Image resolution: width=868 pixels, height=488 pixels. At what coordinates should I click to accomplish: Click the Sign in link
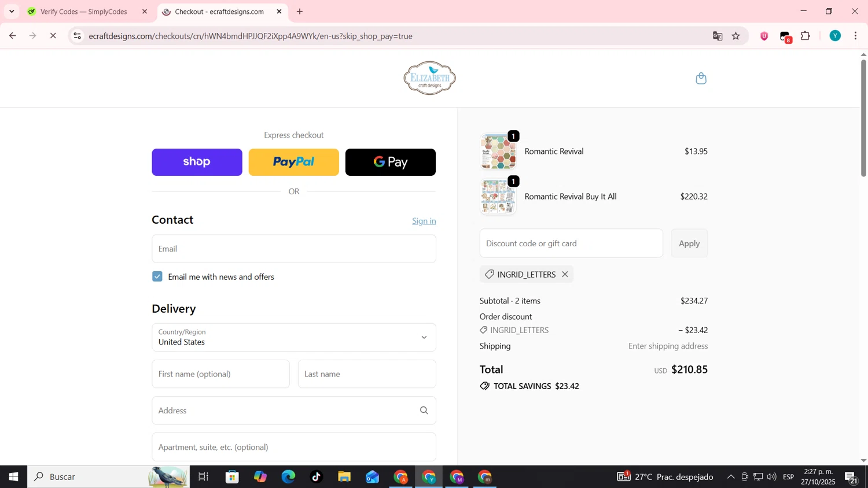tap(424, 221)
